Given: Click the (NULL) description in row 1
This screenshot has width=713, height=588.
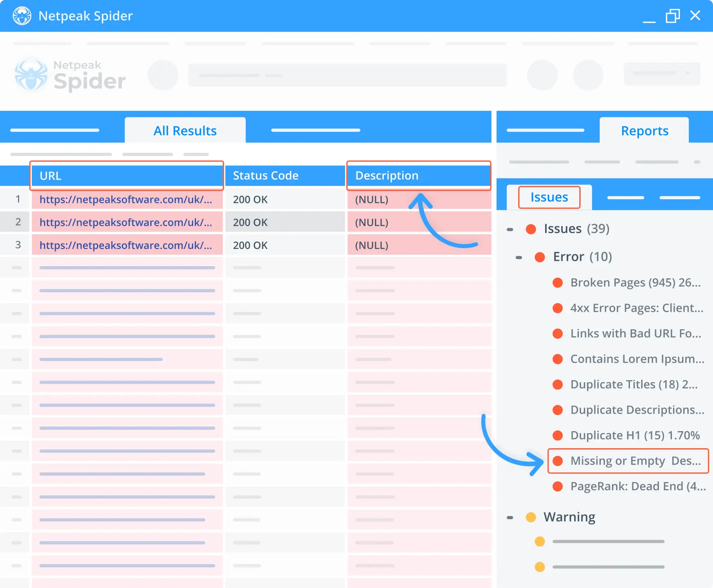Looking at the screenshot, I should tap(372, 200).
